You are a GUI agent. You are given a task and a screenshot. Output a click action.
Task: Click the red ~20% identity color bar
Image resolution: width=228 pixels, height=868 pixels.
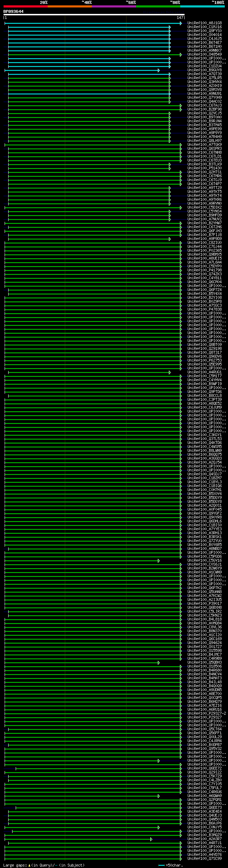[x=25, y=6]
